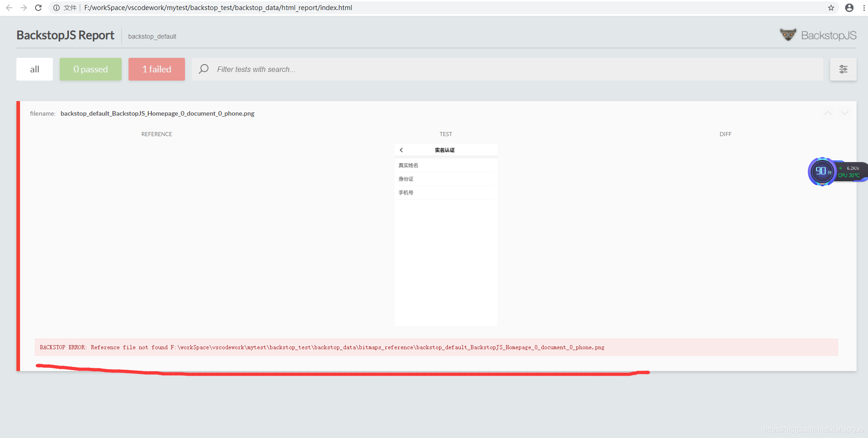Click the '手机号' row in test image
This screenshot has height=438, width=868.
pos(446,193)
